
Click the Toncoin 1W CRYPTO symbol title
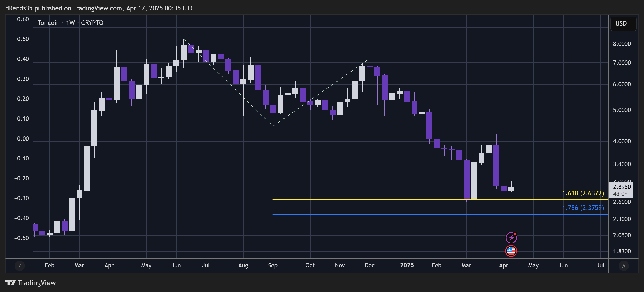tap(70, 23)
